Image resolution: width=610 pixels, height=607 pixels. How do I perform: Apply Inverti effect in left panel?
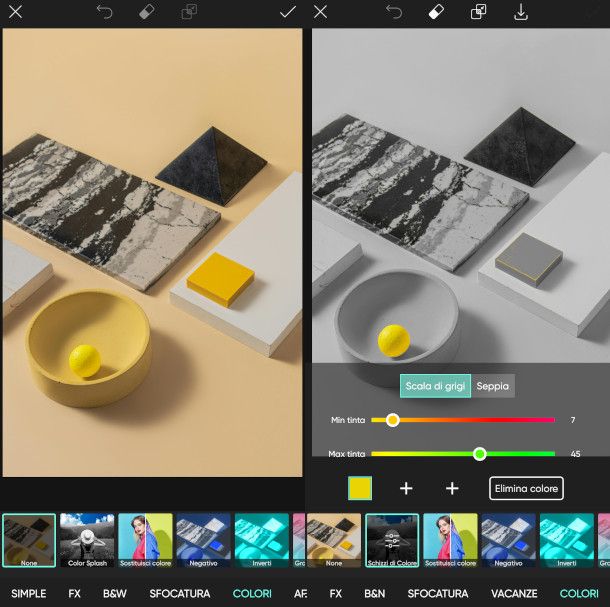point(262,540)
